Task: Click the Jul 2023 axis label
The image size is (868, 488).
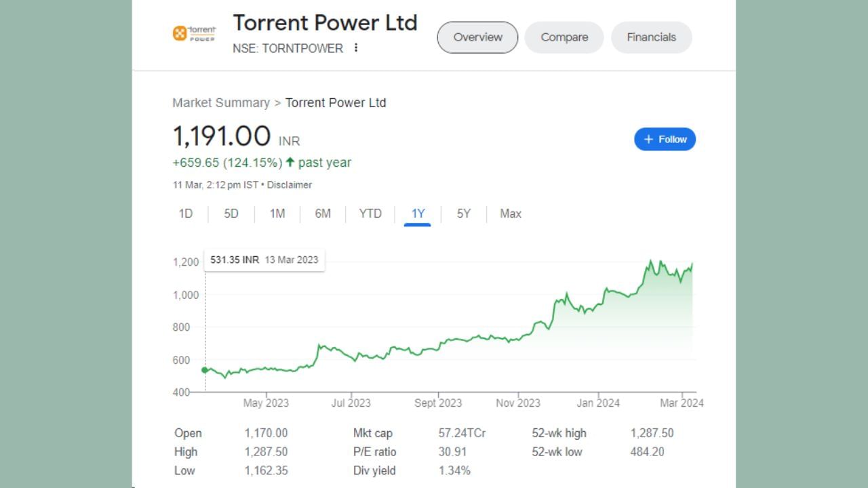Action: pos(351,403)
